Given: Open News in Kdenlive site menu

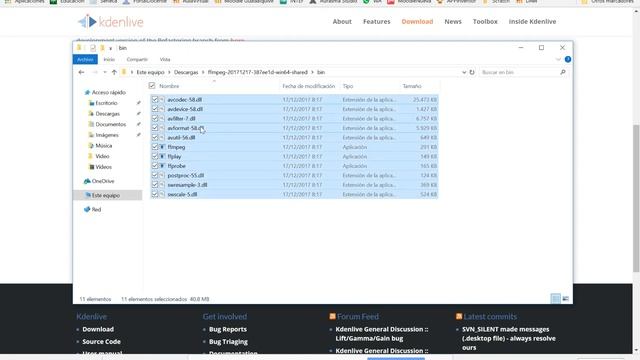Looking at the screenshot, I should click(x=453, y=22).
